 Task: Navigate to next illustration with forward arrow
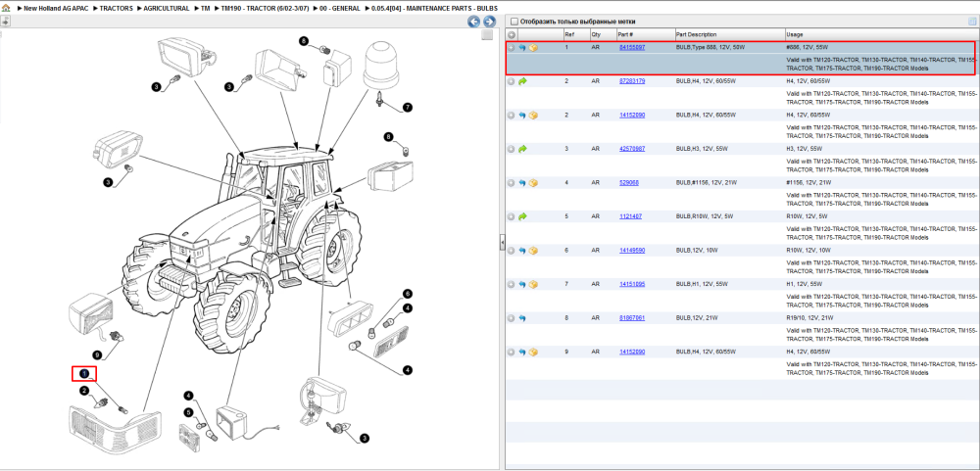click(489, 22)
